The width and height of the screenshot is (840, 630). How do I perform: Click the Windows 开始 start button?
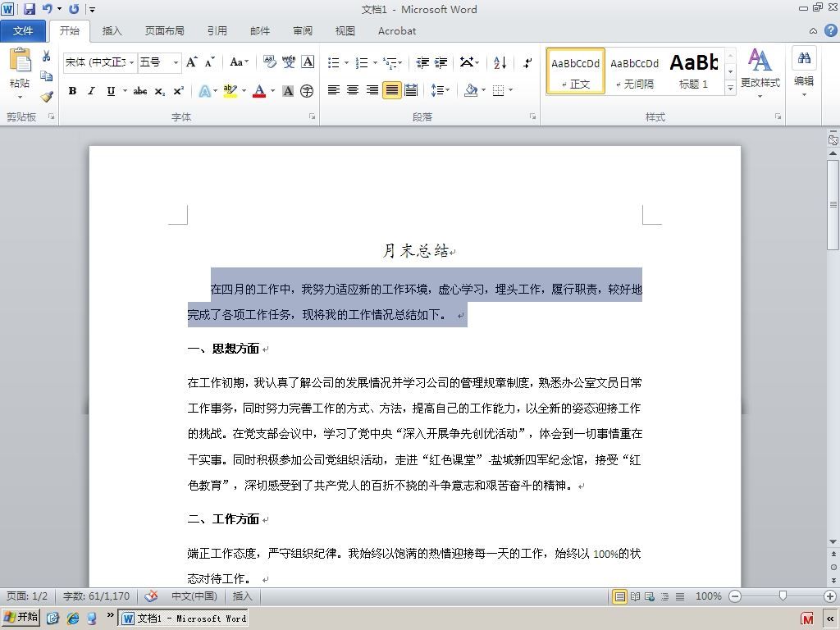pyautogui.click(x=21, y=617)
